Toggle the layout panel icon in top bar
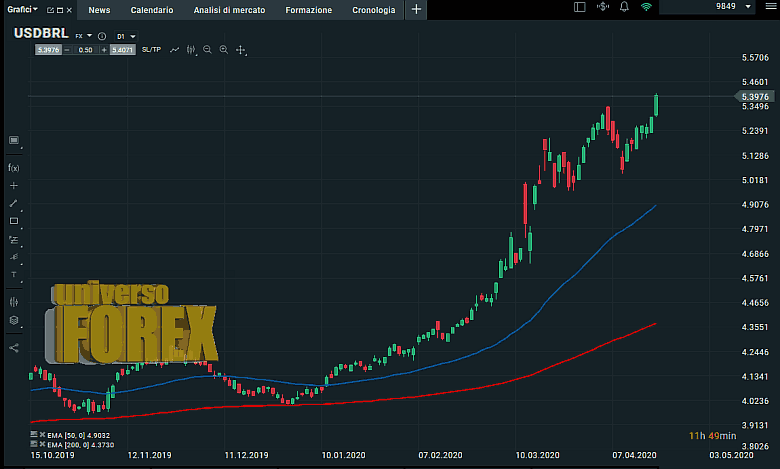Viewport: 780px width, 469px height. (580, 8)
